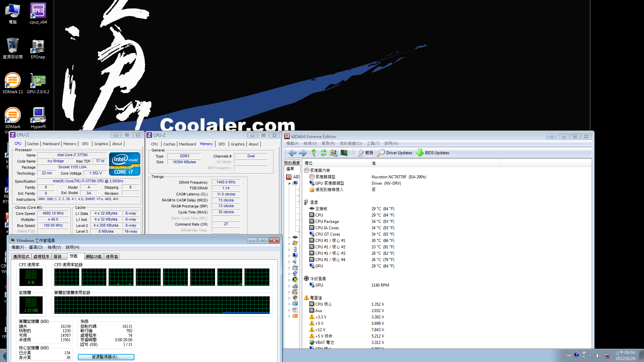Click DRAM Frequency 1400.0 MHz field
Image resolution: width=644 pixels, height=362 pixels.
226,182
